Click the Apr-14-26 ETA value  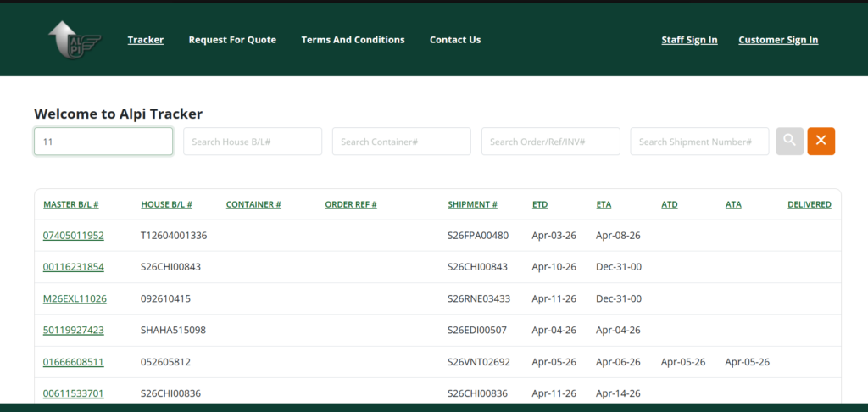pyautogui.click(x=618, y=393)
